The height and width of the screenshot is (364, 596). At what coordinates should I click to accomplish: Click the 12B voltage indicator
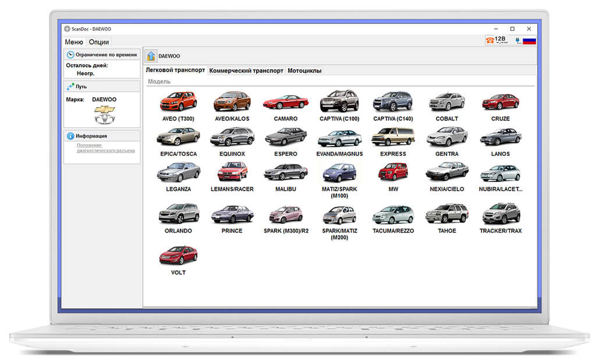(501, 40)
